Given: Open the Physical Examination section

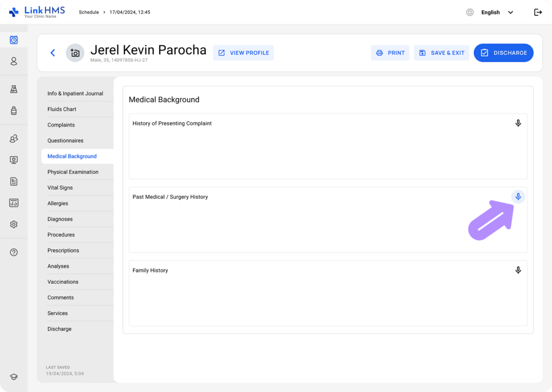Looking at the screenshot, I should [73, 172].
